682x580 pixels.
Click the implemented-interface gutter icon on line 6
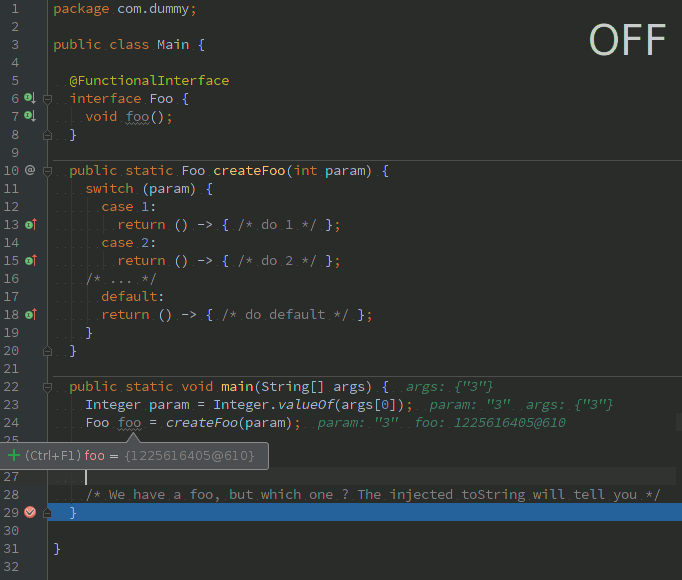(x=30, y=98)
